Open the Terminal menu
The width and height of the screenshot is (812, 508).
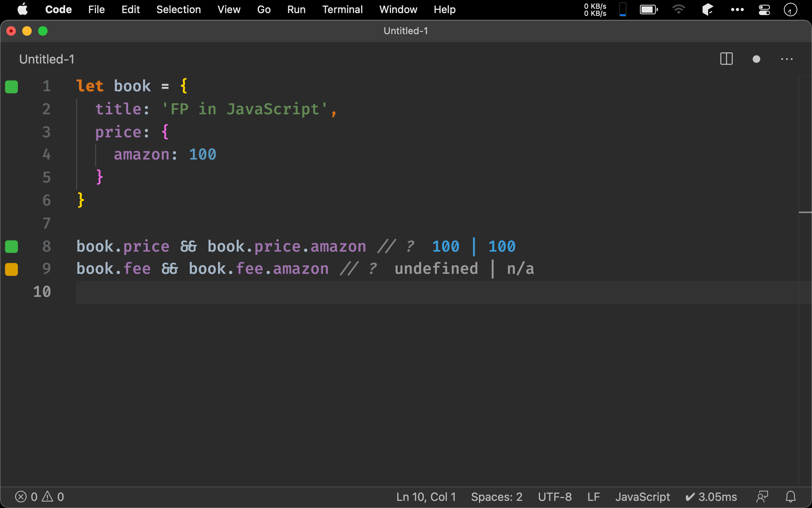pos(342,10)
